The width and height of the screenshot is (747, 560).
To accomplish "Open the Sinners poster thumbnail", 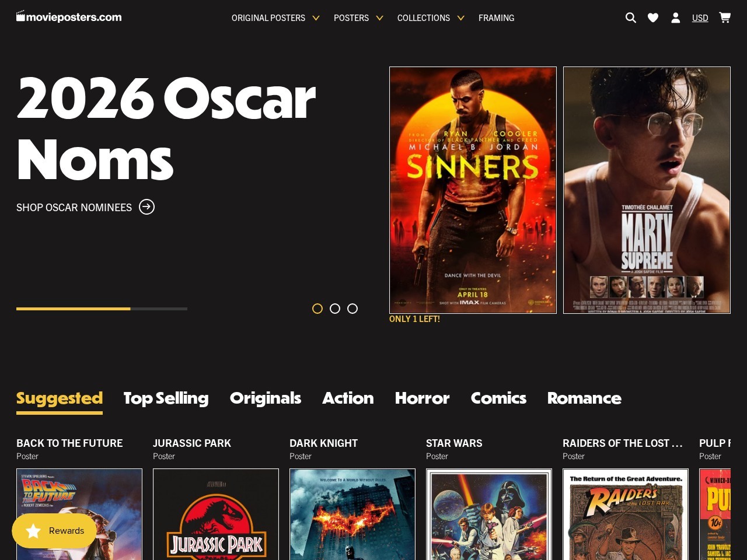I will [x=473, y=190].
